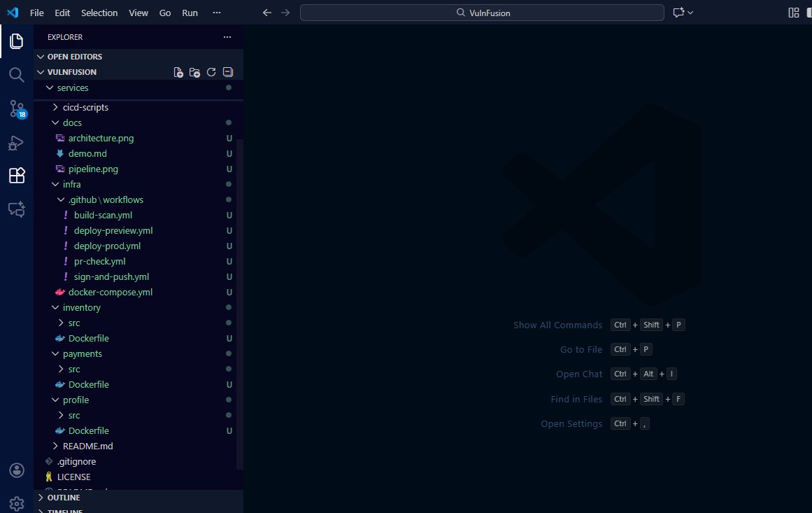The width and height of the screenshot is (812, 513).
Task: Open the Dockerfile under profile
Action: click(x=138, y=430)
